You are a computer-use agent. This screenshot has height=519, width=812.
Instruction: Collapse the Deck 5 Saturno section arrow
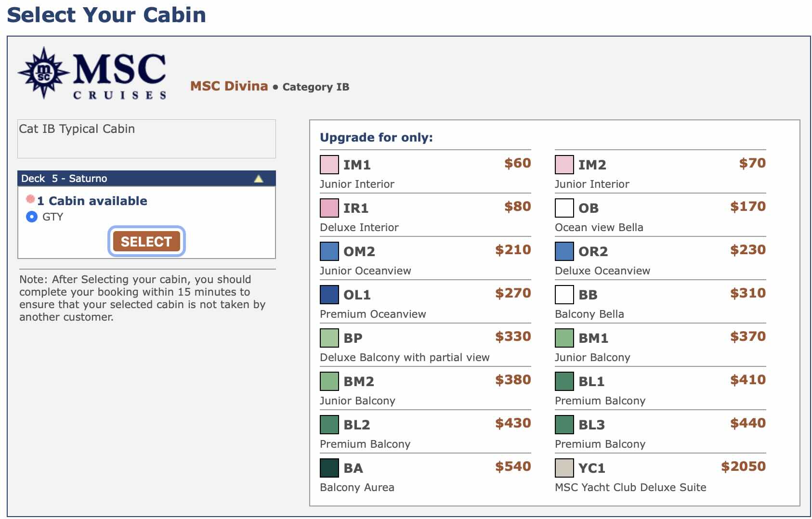[259, 179]
